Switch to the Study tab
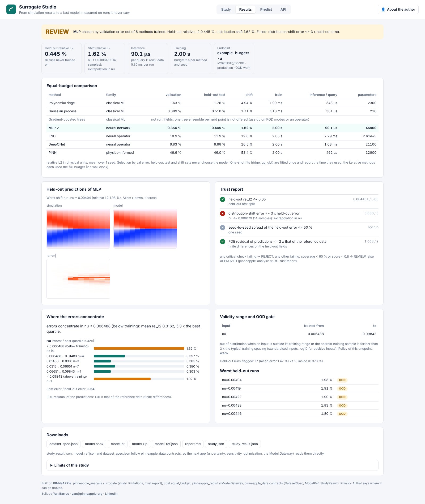This screenshot has height=504, width=425. point(226,10)
